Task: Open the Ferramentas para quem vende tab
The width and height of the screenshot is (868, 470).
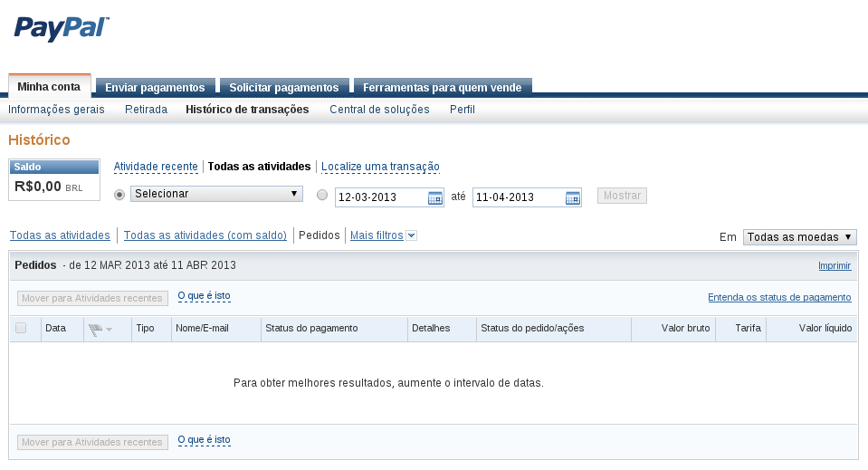Action: pyautogui.click(x=443, y=87)
